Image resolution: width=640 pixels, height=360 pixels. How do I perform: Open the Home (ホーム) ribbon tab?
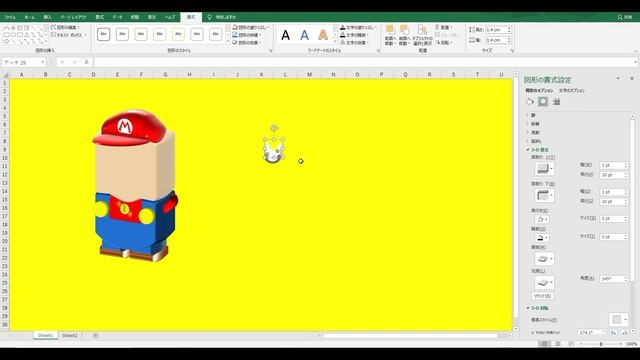point(29,17)
